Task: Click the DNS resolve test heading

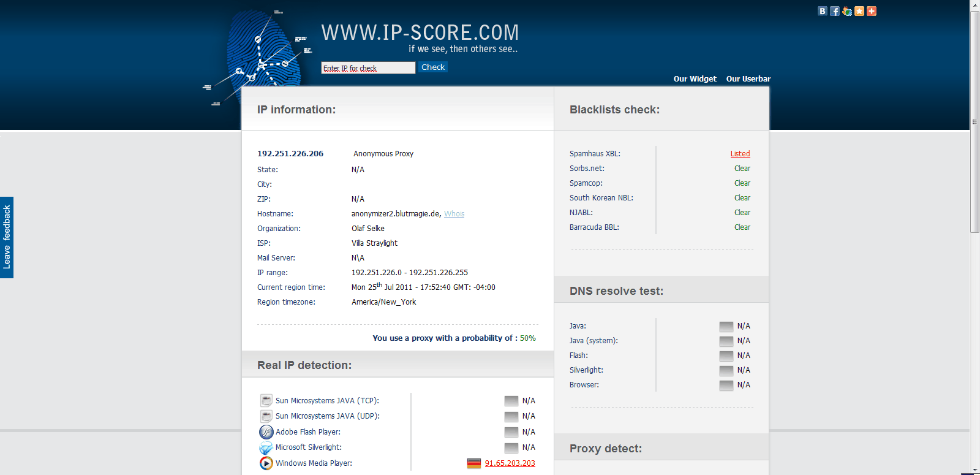Action: [616, 291]
